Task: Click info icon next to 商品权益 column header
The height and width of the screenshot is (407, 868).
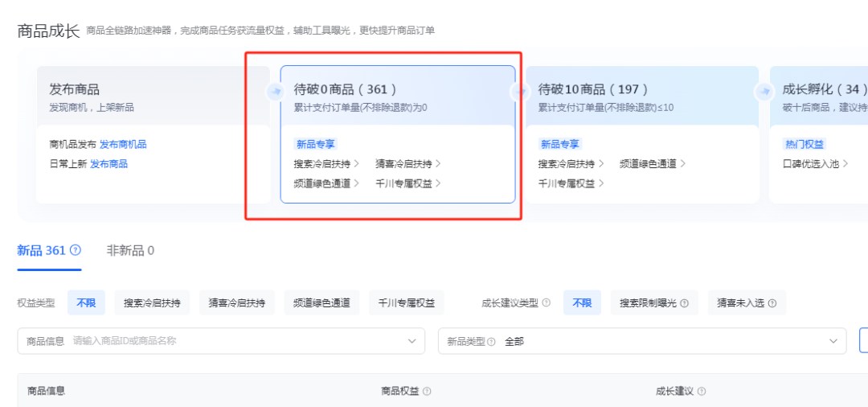Action: 427,392
